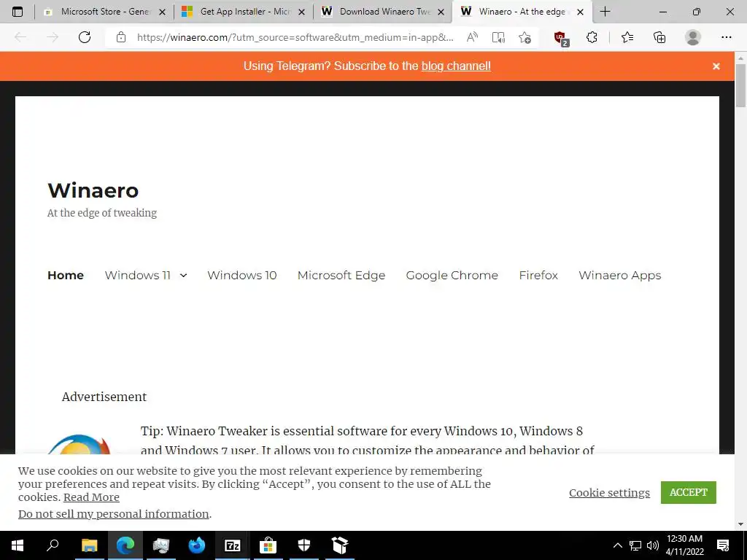747x560 pixels.
Task: Open the Windows 11 menu item
Action: click(x=138, y=275)
